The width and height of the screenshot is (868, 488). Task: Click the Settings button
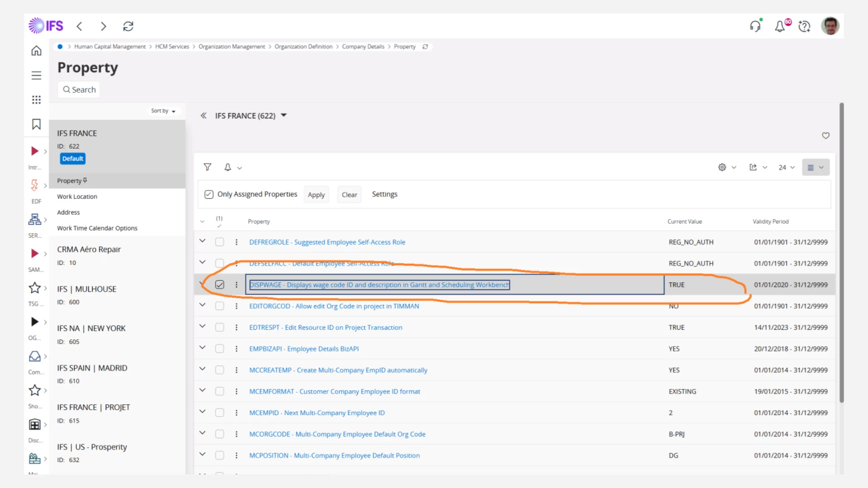[385, 194]
